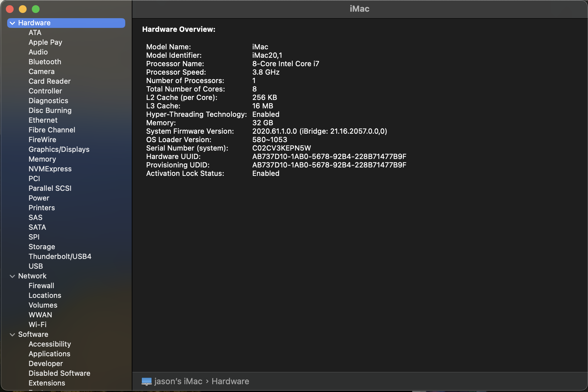Select Developer in the sidebar

coord(46,364)
